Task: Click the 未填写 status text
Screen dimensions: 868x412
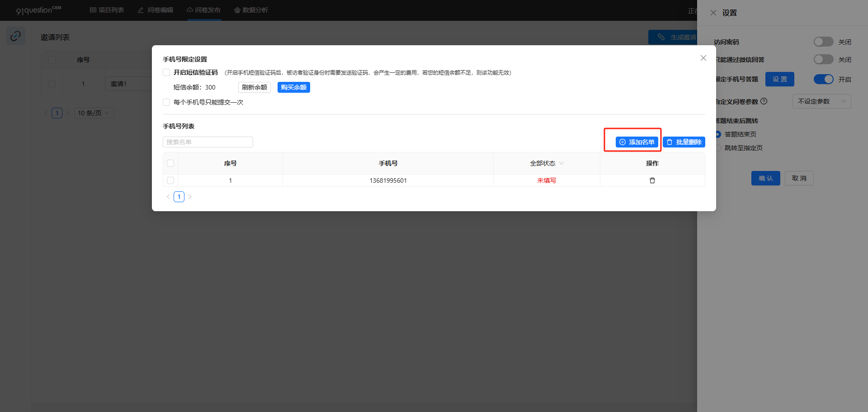Action: pyautogui.click(x=547, y=180)
